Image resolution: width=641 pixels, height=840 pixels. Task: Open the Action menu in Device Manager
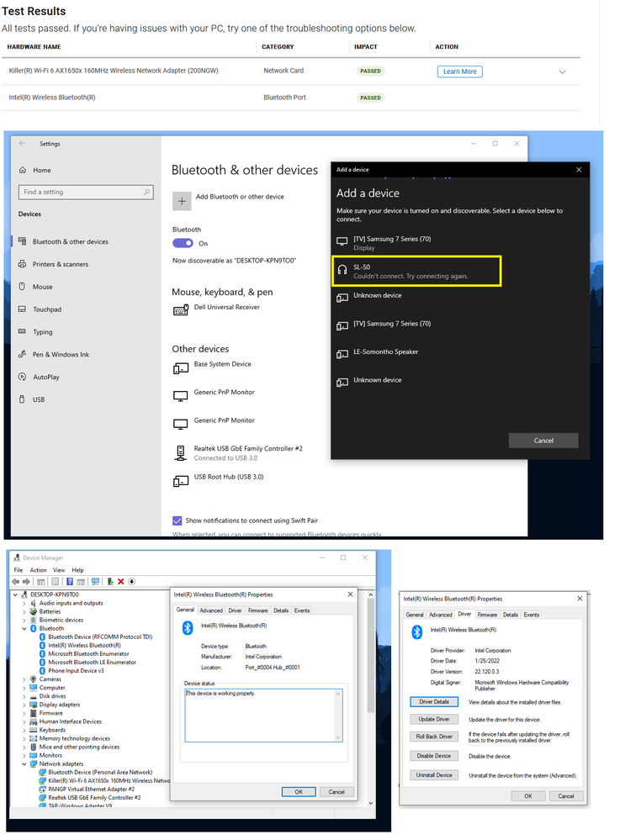tap(39, 570)
